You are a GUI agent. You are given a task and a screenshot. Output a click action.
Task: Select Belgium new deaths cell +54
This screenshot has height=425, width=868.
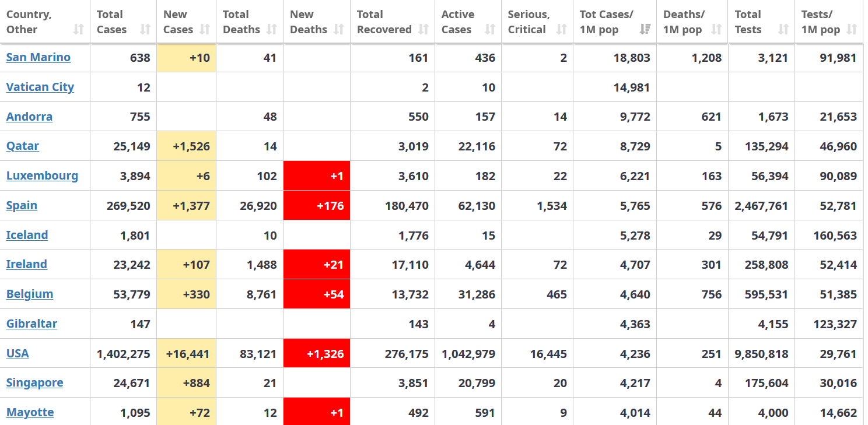tap(317, 294)
